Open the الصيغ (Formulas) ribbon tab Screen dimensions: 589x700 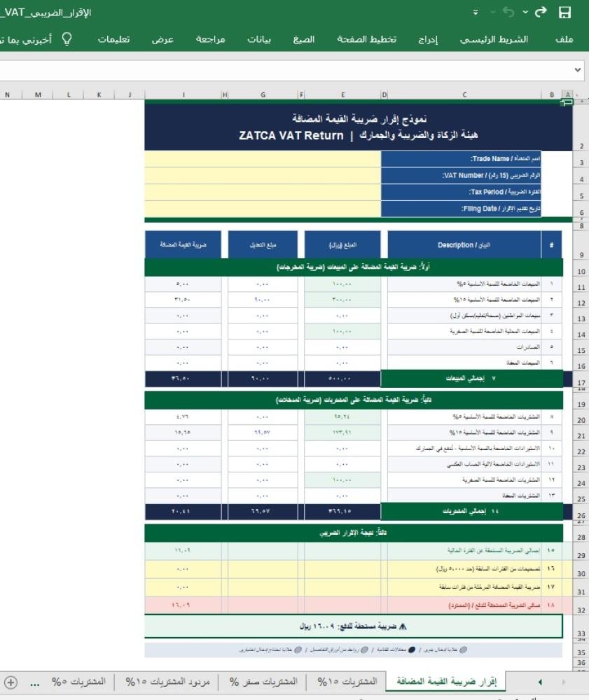click(x=303, y=39)
